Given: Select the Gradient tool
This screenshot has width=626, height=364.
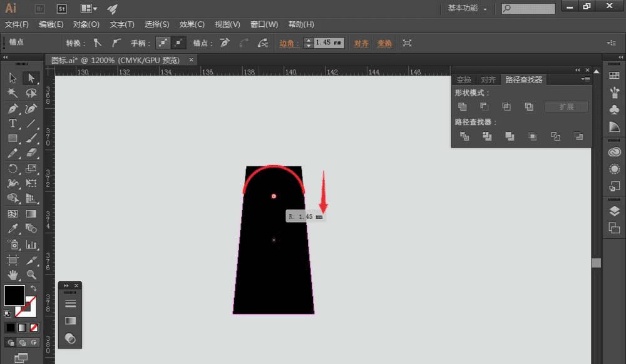Looking at the screenshot, I should coord(31,214).
